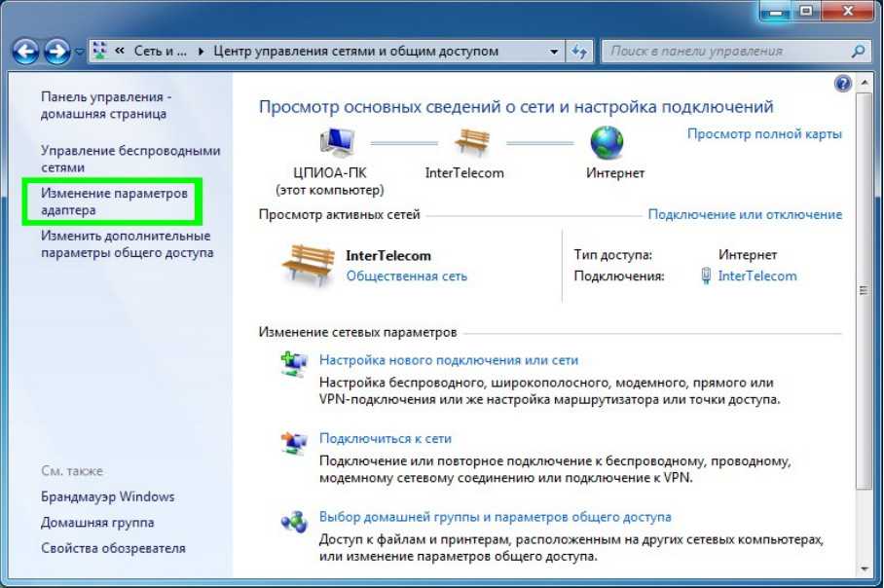Viewport: 884px width, 588px height.
Task: Open the address bar history dropdown arrow
Action: point(554,52)
